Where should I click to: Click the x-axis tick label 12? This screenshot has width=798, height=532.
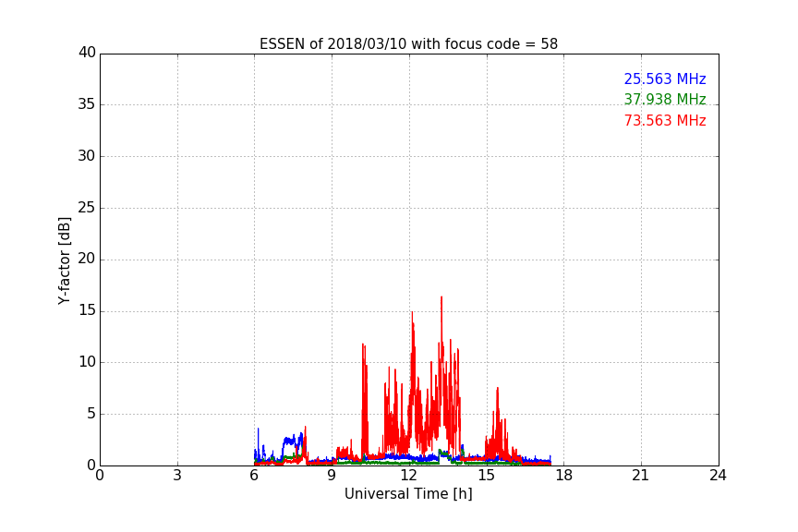[x=408, y=476]
